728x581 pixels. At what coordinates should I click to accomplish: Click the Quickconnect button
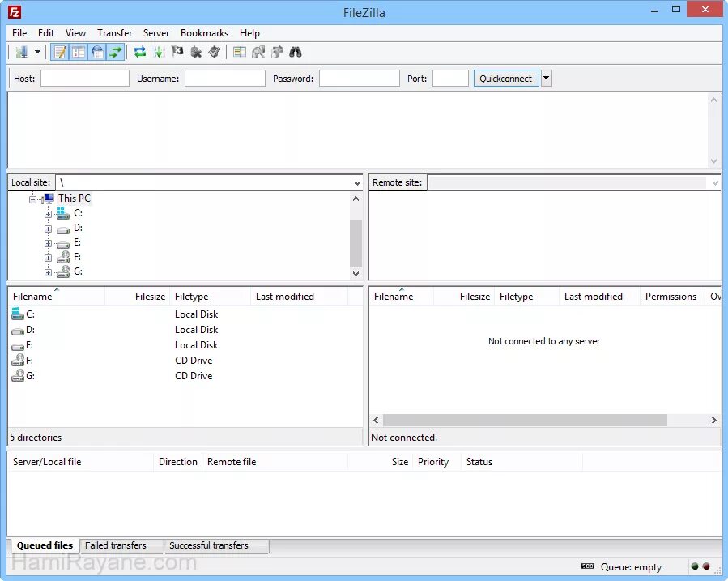pos(505,79)
